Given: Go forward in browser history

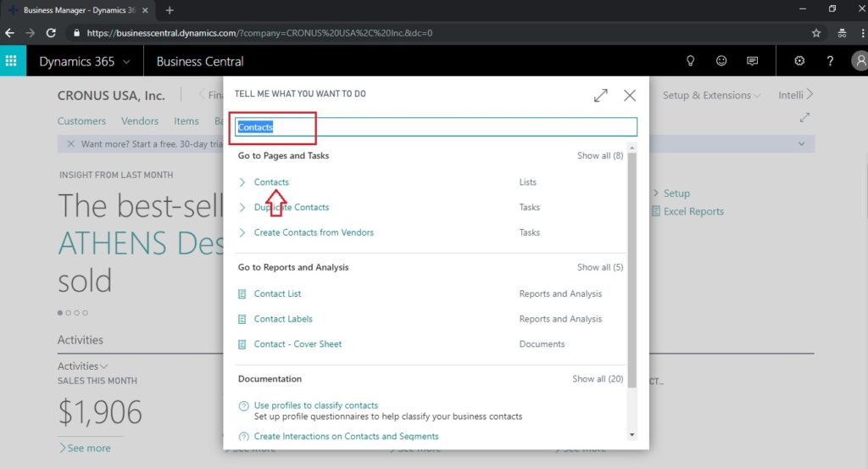Looking at the screenshot, I should (x=31, y=33).
